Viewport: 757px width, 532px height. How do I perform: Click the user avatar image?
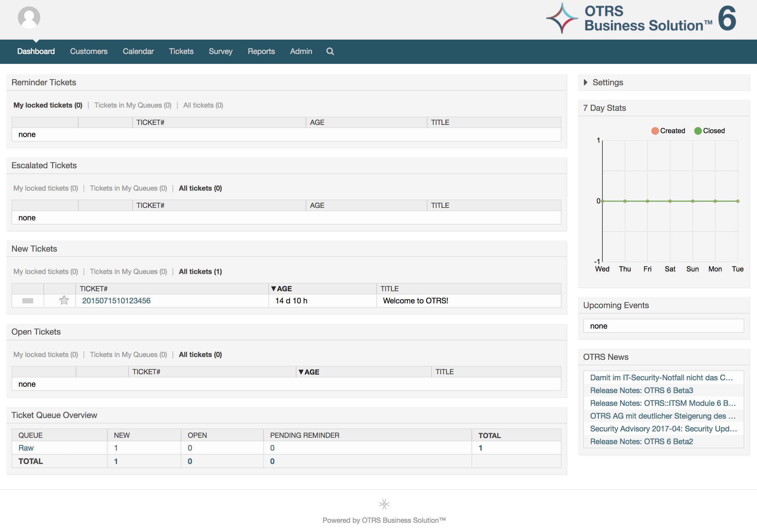[29, 17]
